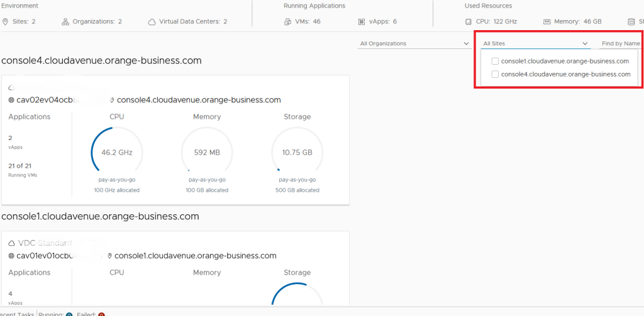Image resolution: width=644 pixels, height=316 pixels.
Task: Click the vApps: 6 count
Action: tap(377, 21)
